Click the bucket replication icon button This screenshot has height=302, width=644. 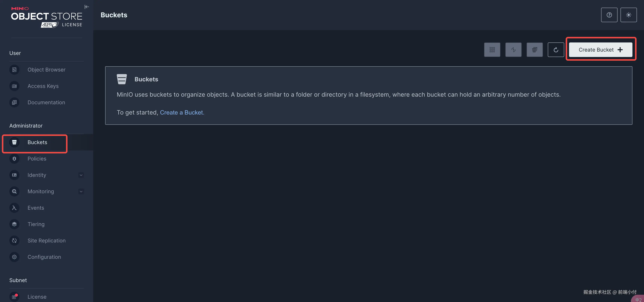[513, 50]
